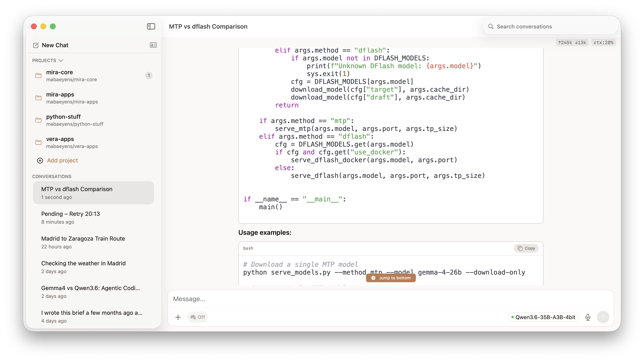Click the search magnifier icon
The height and width of the screenshot is (362, 644).
click(x=491, y=26)
